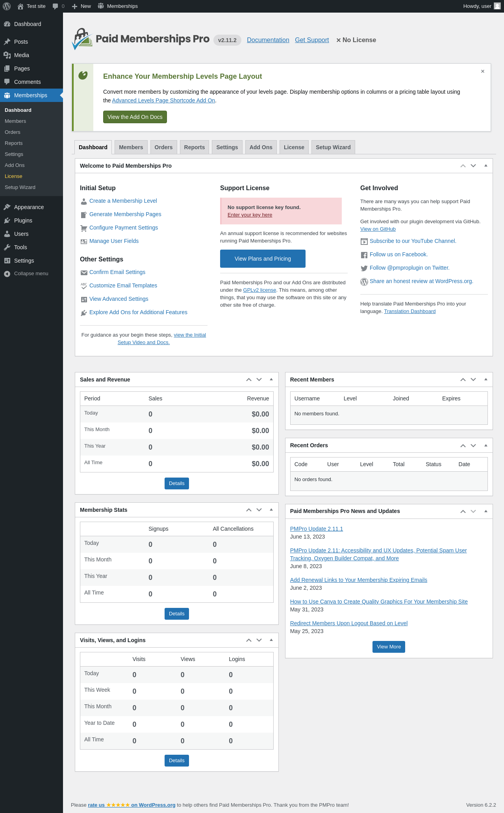Open View on GitHub link
Viewport: 504px width, 813px height.
click(378, 229)
